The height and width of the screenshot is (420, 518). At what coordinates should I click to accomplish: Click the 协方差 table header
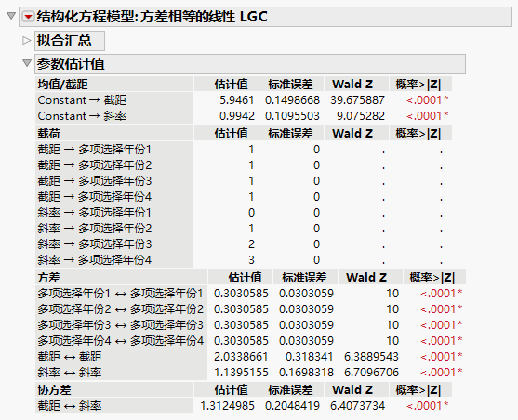pos(114,390)
